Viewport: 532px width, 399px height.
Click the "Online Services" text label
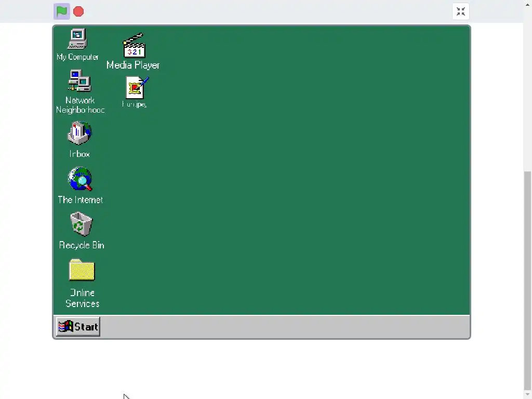pos(82,298)
